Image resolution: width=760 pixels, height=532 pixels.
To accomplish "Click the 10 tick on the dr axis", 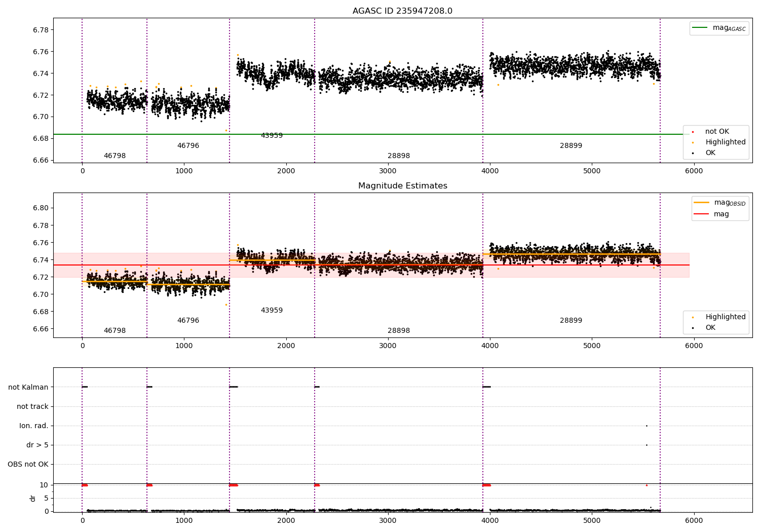I will [44, 485].
